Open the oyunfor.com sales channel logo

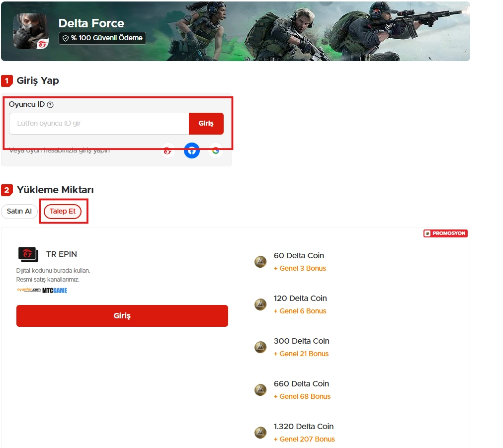[29, 290]
